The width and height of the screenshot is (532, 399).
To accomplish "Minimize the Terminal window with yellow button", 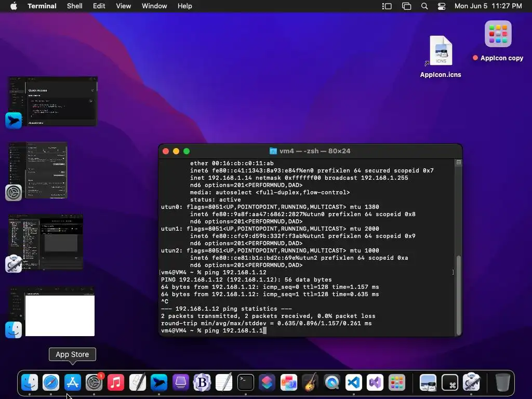I will pyautogui.click(x=176, y=151).
